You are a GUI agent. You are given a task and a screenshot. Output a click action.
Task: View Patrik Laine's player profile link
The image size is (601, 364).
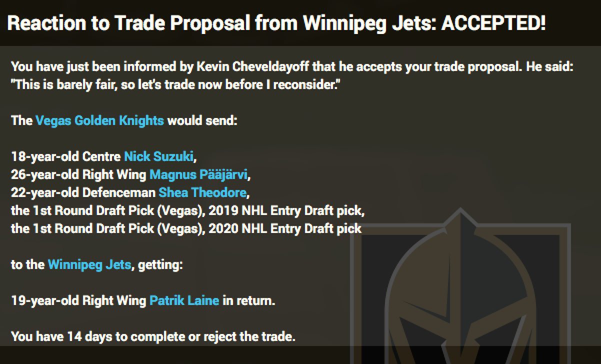point(184,300)
